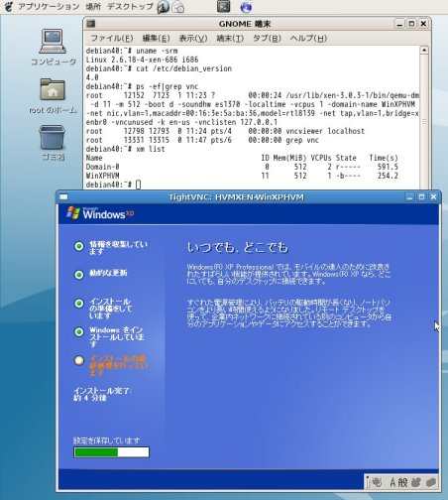Click the GNOME foot logo icon
Image resolution: width=448 pixels, height=500 pixels.
click(x=9, y=6)
